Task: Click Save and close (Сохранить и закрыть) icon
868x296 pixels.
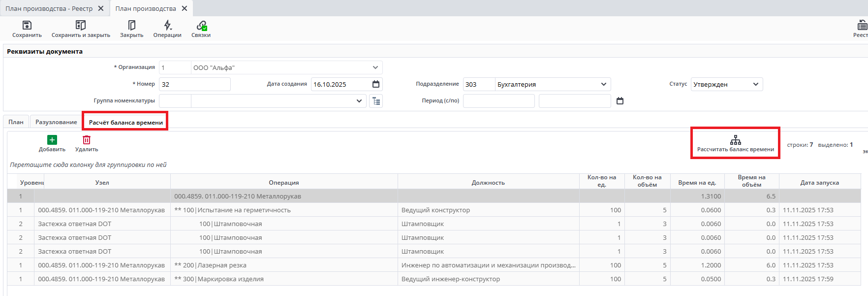Action: [81, 25]
